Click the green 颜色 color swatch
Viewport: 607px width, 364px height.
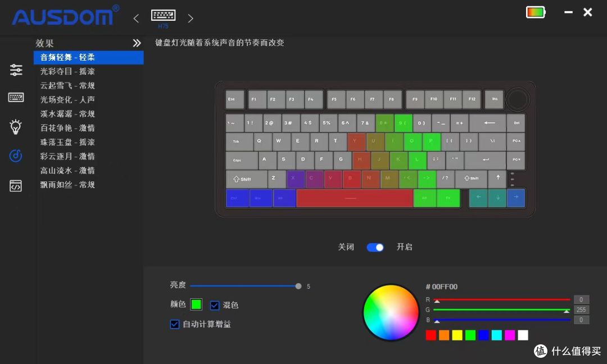pos(196,304)
